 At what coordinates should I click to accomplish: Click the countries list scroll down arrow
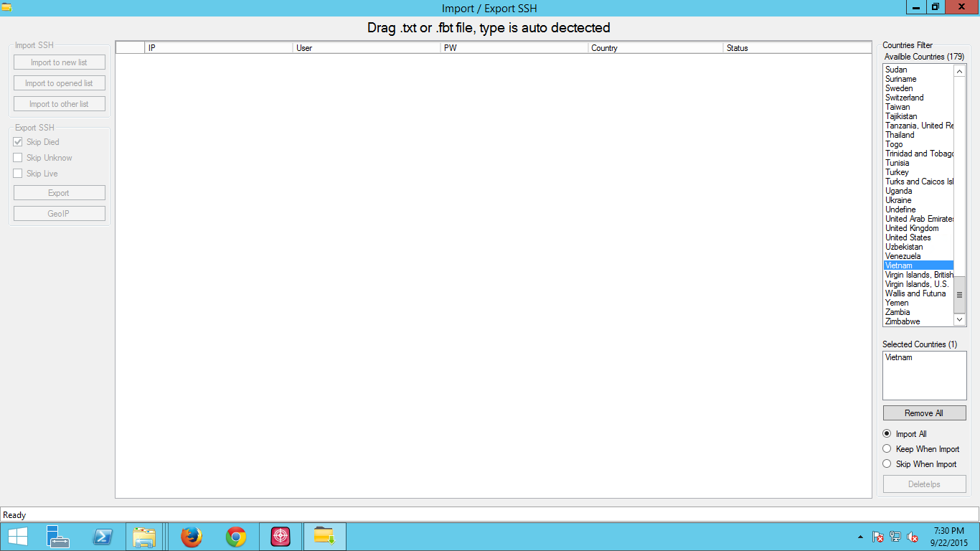click(960, 319)
